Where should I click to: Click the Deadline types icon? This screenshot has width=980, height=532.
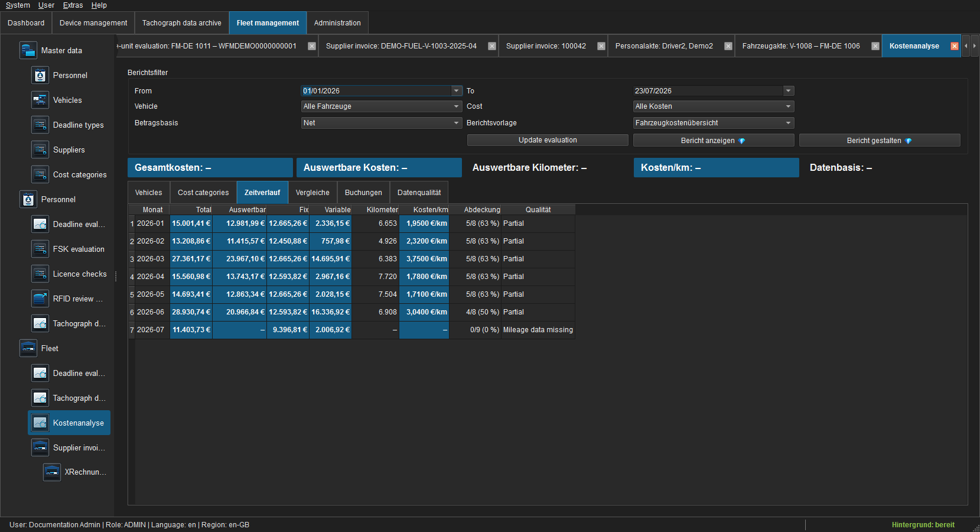point(40,125)
